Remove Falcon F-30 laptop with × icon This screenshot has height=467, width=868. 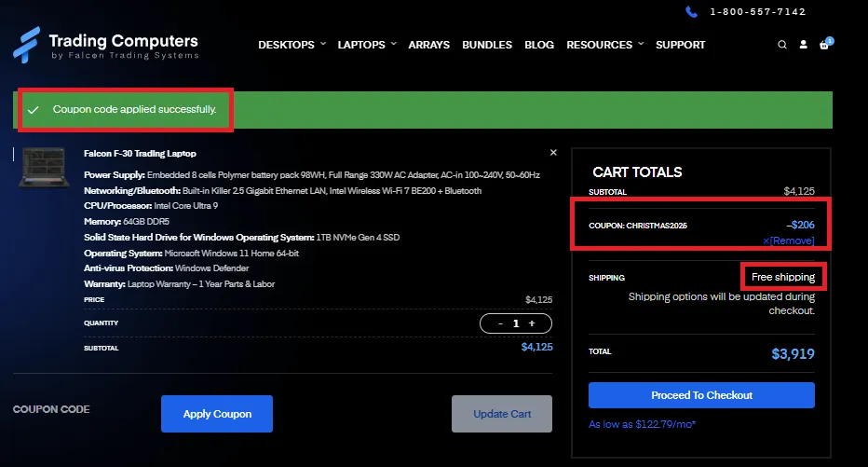[553, 152]
